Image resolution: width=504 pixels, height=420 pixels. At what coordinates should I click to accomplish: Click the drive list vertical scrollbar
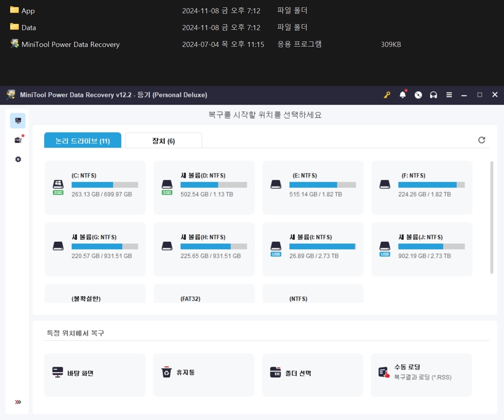tap(492, 217)
